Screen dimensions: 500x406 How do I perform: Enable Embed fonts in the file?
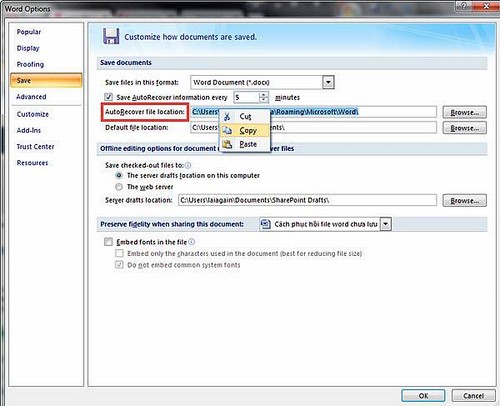108,242
